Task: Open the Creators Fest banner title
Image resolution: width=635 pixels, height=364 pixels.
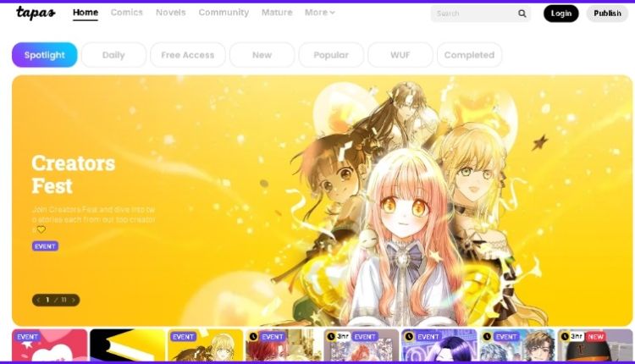Action: (74, 174)
